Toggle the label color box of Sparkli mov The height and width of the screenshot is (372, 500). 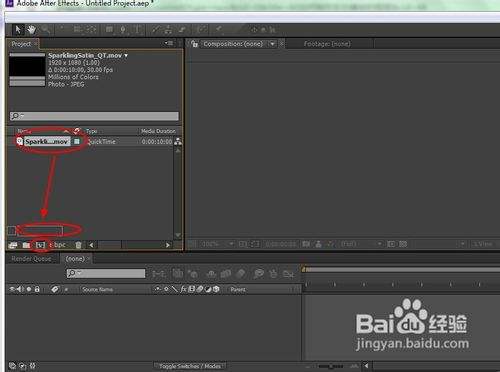click(77, 142)
